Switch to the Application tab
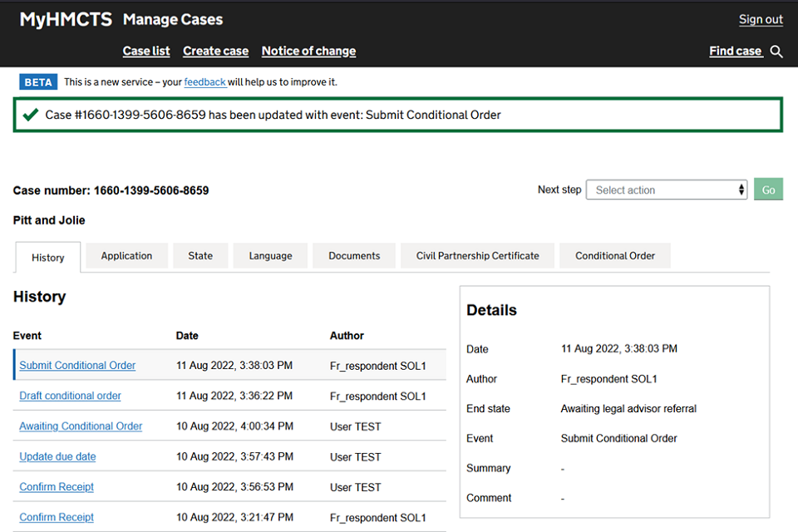798x532 pixels. [x=126, y=256]
